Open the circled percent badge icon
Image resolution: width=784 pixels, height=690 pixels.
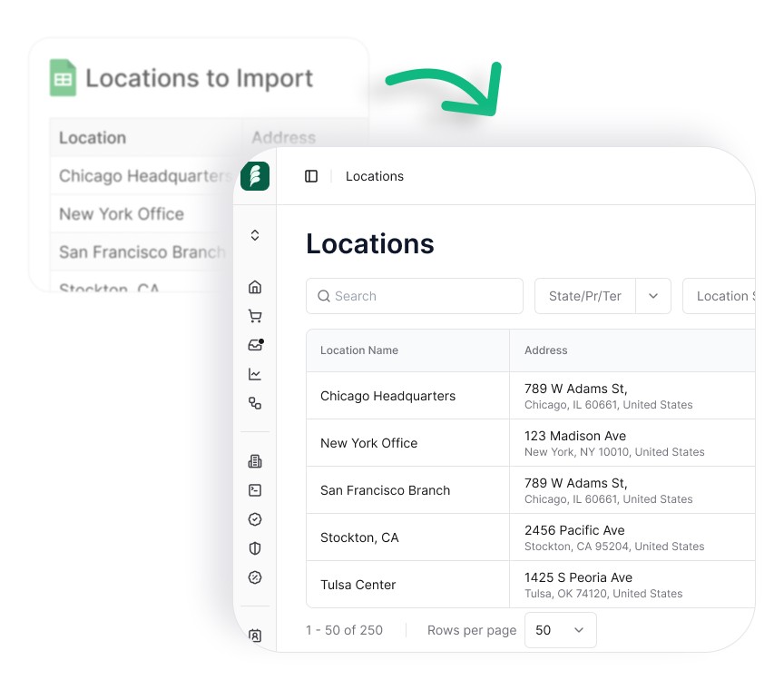(x=255, y=577)
